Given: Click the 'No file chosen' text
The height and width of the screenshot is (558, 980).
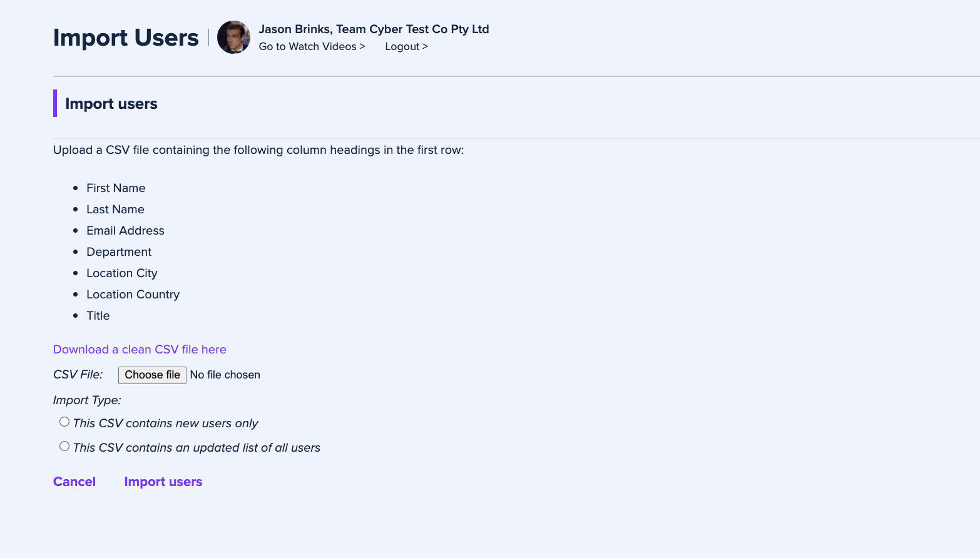Looking at the screenshot, I should 225,375.
